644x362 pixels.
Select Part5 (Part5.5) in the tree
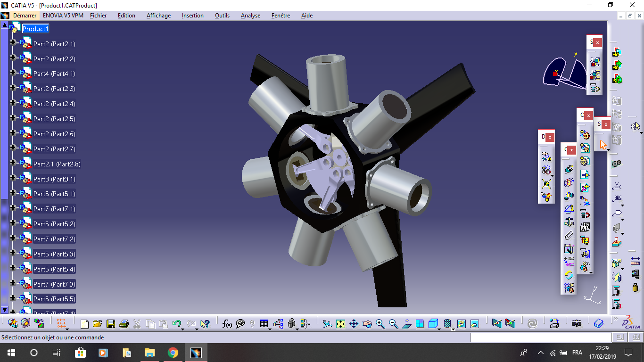pyautogui.click(x=54, y=299)
